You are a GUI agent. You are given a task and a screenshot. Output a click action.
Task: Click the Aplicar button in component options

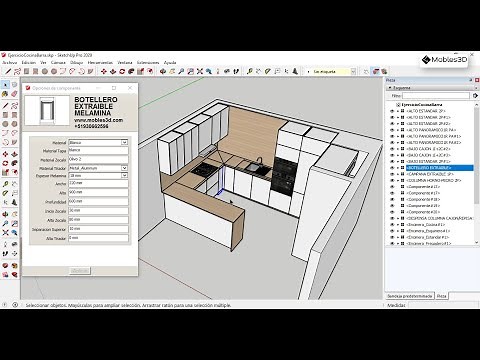point(80,270)
